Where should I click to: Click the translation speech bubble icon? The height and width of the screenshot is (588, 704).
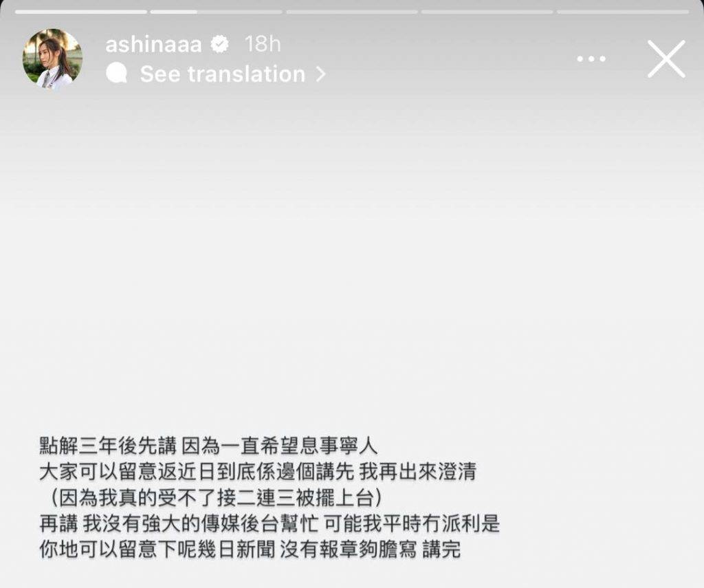[116, 74]
